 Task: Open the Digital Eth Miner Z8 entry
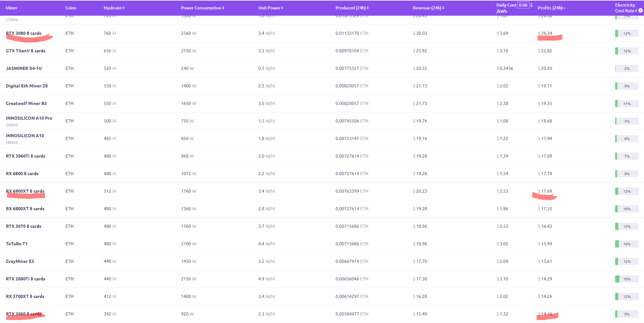tap(27, 86)
